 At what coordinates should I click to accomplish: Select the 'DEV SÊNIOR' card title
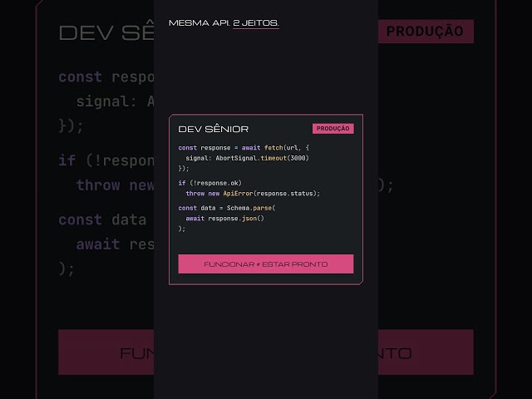tap(214, 130)
